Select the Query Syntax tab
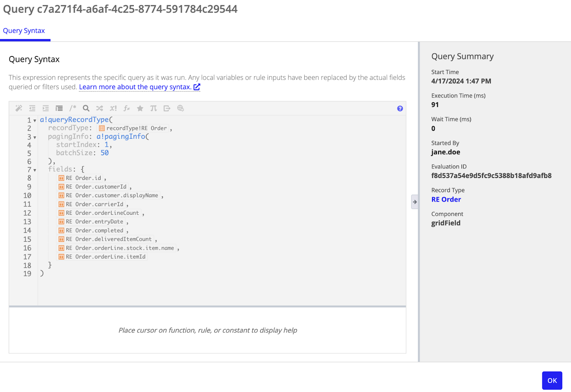Image resolution: width=571 pixels, height=392 pixels. click(24, 31)
